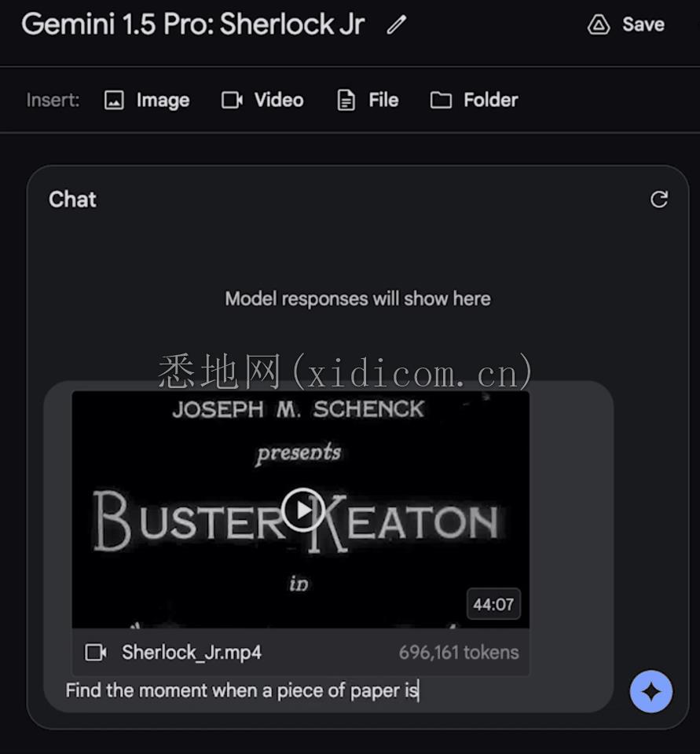Click the video camera icon in Insert row

[x=232, y=101]
